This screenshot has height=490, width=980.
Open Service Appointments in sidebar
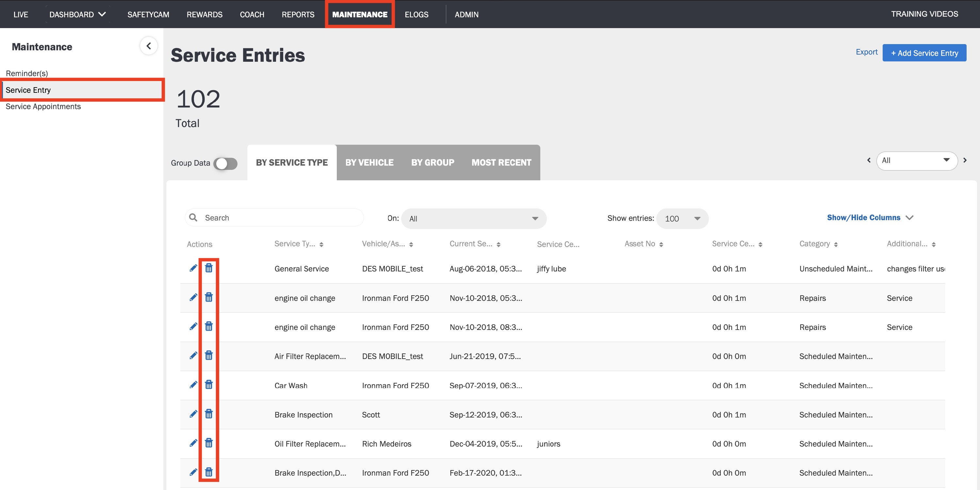(x=43, y=106)
